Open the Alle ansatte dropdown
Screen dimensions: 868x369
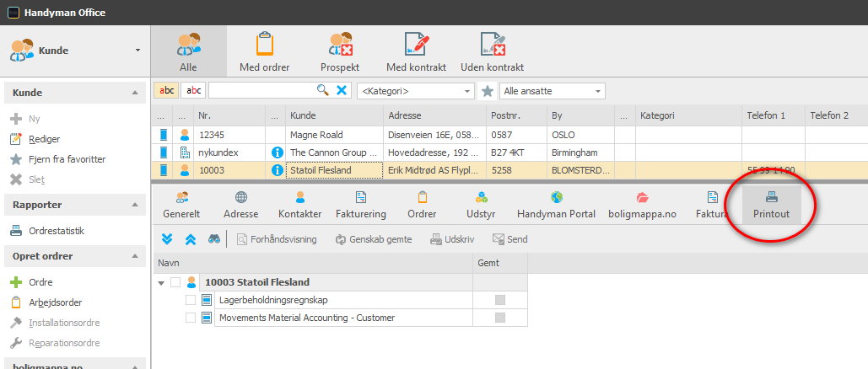tap(552, 91)
